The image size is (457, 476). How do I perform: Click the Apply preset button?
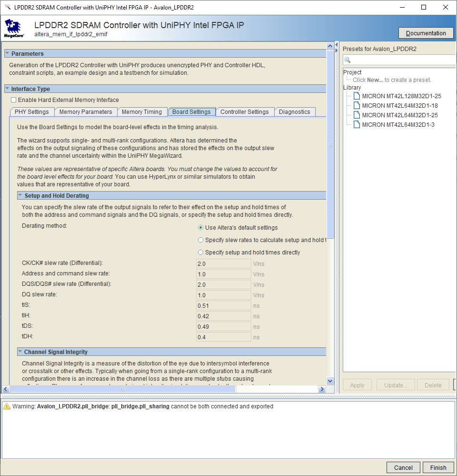357,385
